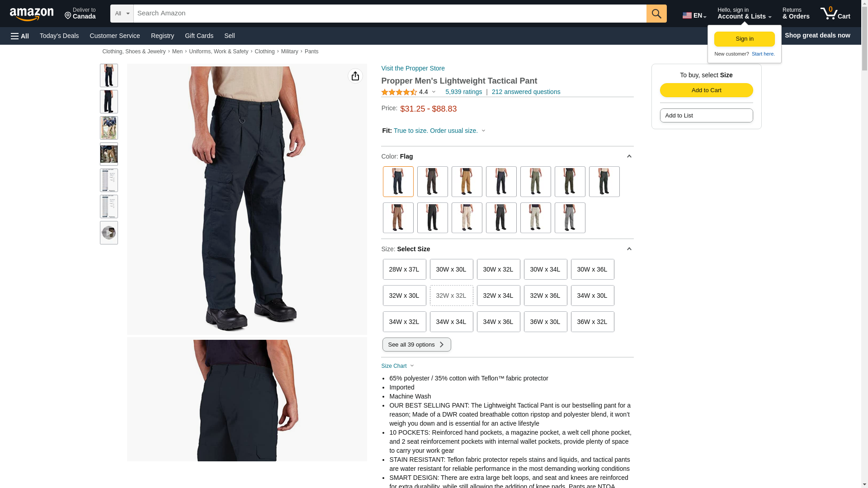Click the Add to Cart button
Viewport: 868px width, 488px height.
click(x=706, y=90)
